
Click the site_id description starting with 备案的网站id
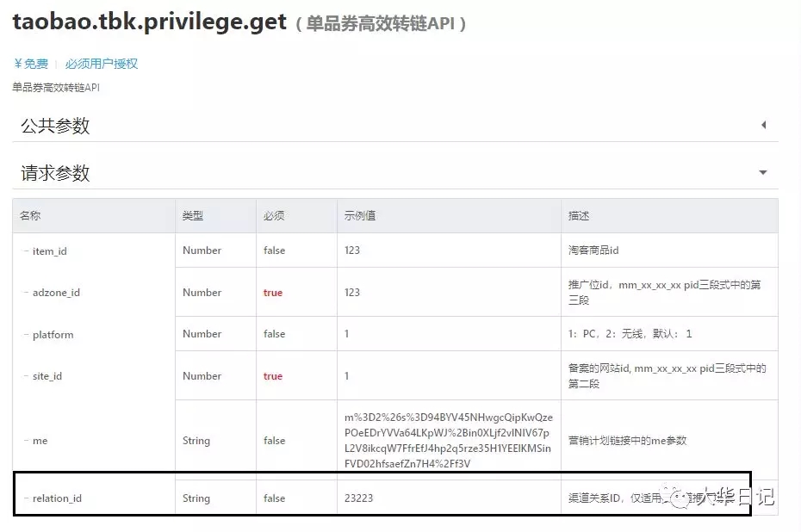coord(667,376)
